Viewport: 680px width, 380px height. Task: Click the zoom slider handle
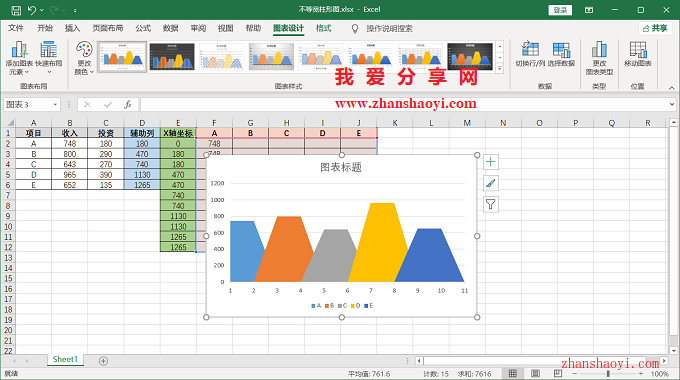608,373
